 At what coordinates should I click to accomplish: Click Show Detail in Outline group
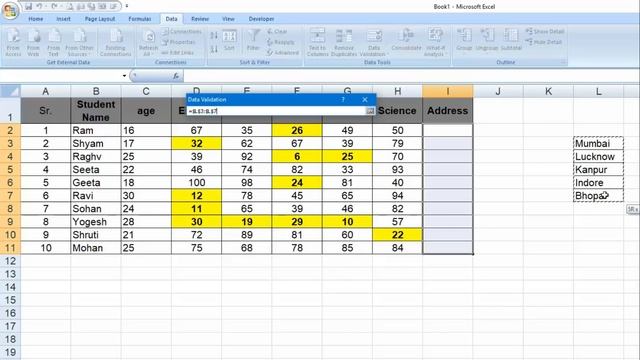545,31
